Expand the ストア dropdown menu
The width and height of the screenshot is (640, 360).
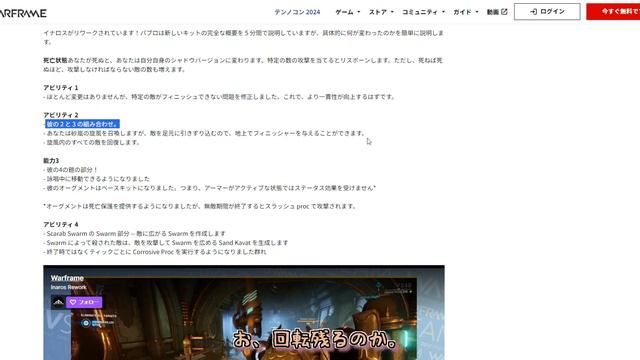coord(381,12)
